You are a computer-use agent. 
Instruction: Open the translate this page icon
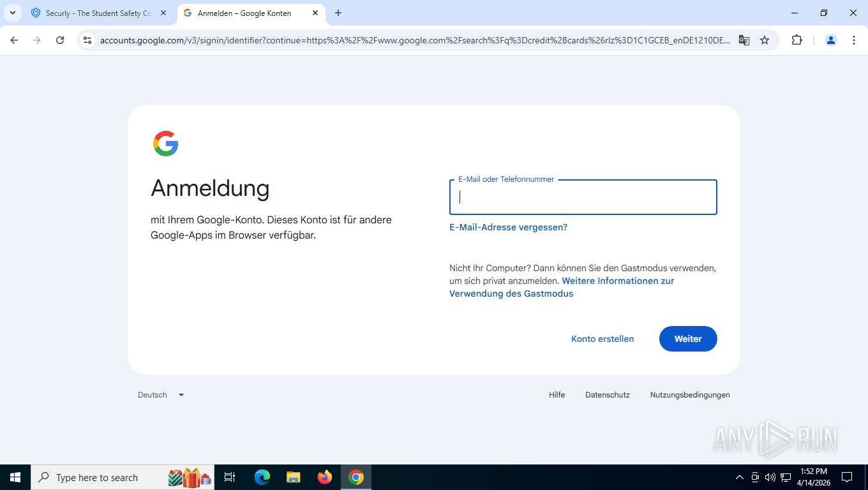744,40
